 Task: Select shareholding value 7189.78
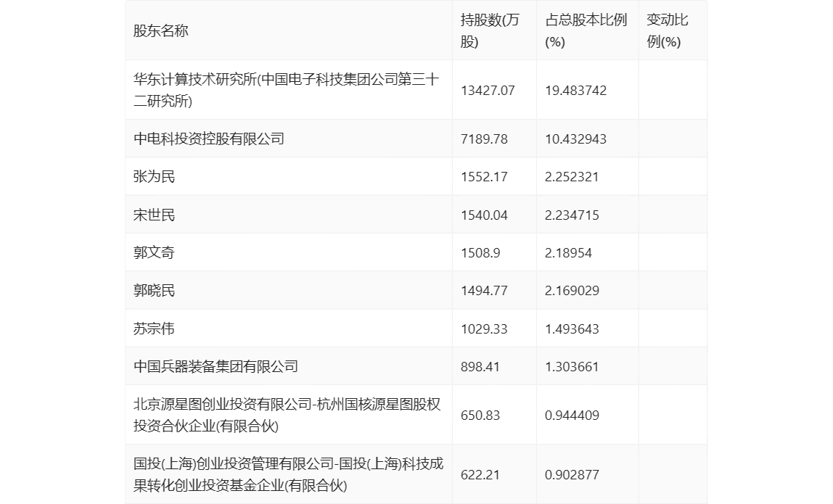point(484,139)
